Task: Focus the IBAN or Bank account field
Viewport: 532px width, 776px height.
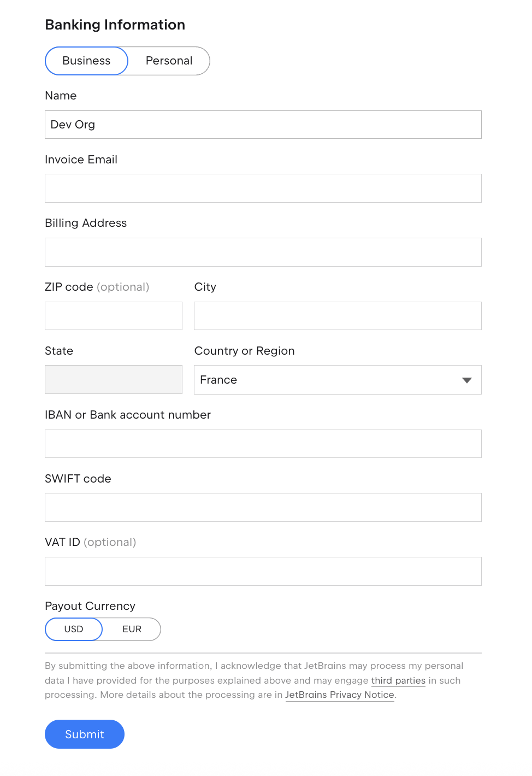Action: (x=263, y=444)
